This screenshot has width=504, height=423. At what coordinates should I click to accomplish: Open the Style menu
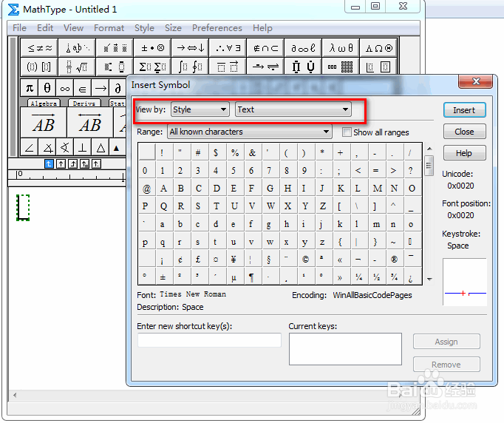(x=144, y=28)
